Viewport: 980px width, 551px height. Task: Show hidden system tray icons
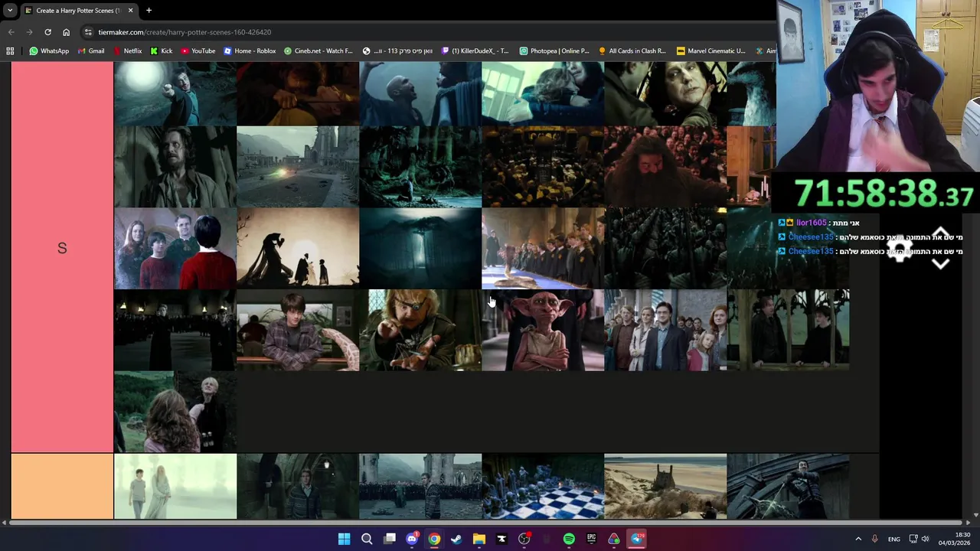pyautogui.click(x=858, y=539)
